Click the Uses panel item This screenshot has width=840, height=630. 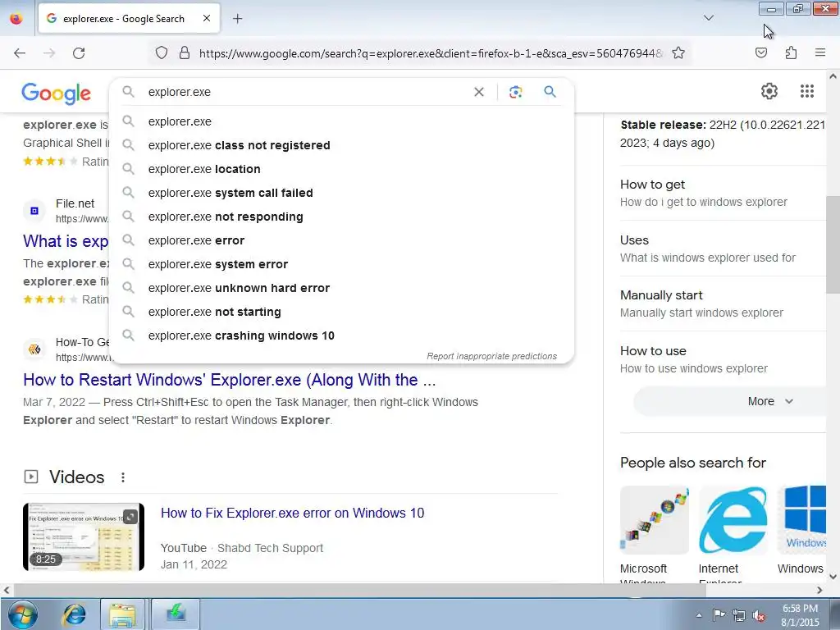pyautogui.click(x=723, y=249)
